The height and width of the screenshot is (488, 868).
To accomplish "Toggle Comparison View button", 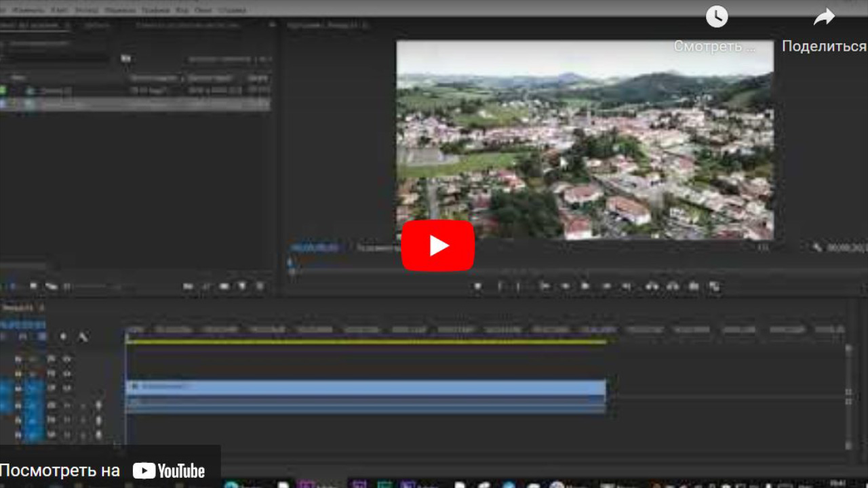I will (x=714, y=287).
